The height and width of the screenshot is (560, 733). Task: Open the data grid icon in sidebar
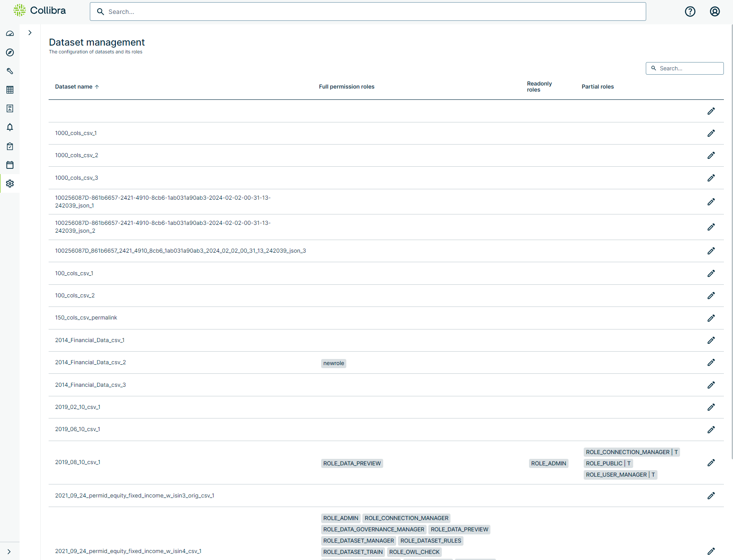pyautogui.click(x=10, y=90)
